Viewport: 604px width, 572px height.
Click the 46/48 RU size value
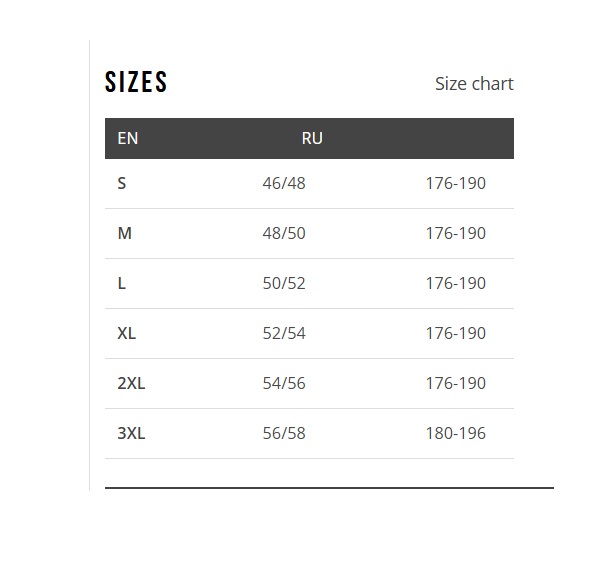tap(284, 183)
